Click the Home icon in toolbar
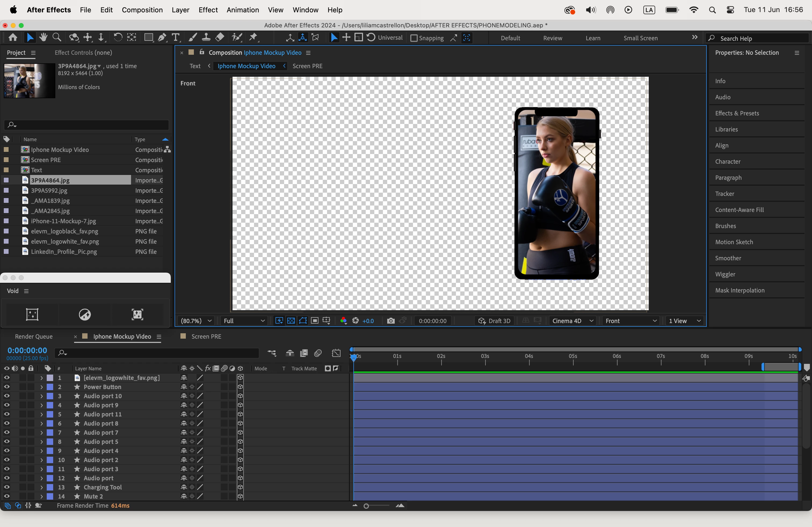 pos(13,38)
